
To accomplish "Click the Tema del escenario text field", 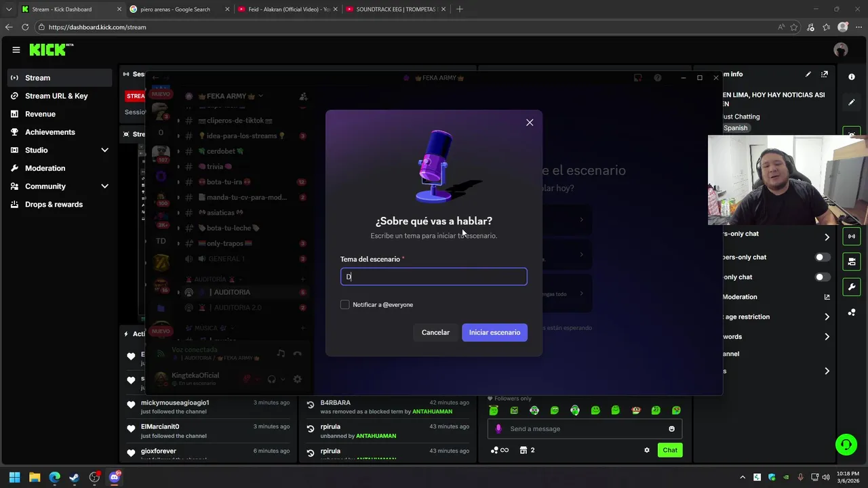I will click(433, 277).
